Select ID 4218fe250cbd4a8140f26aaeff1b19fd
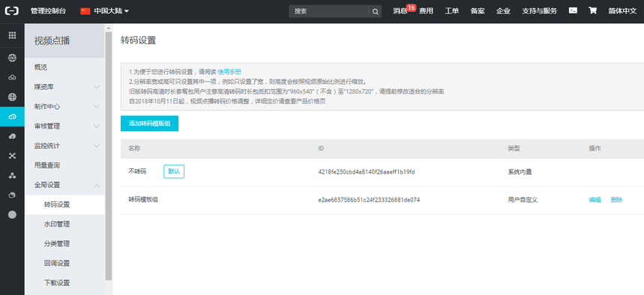This screenshot has height=295, width=644. [x=367, y=172]
